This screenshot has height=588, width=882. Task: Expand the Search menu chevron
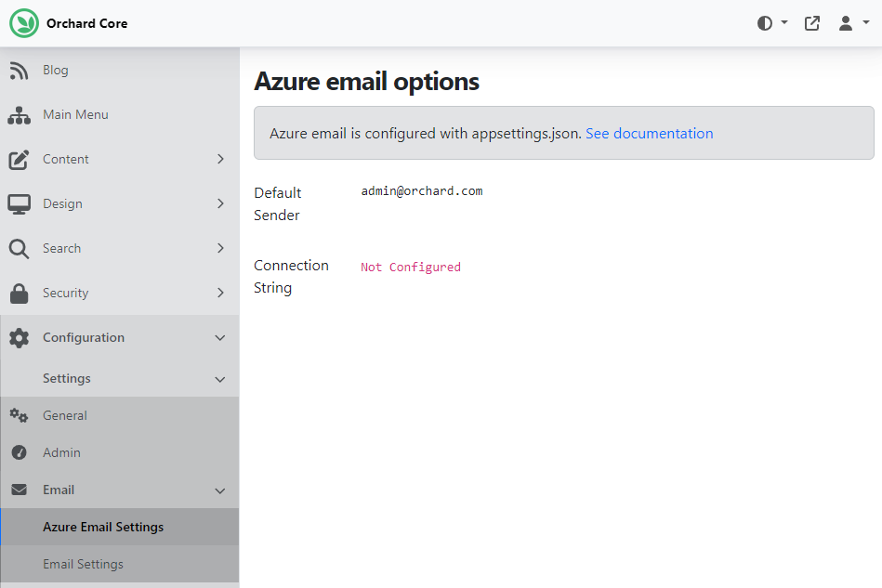tap(220, 248)
